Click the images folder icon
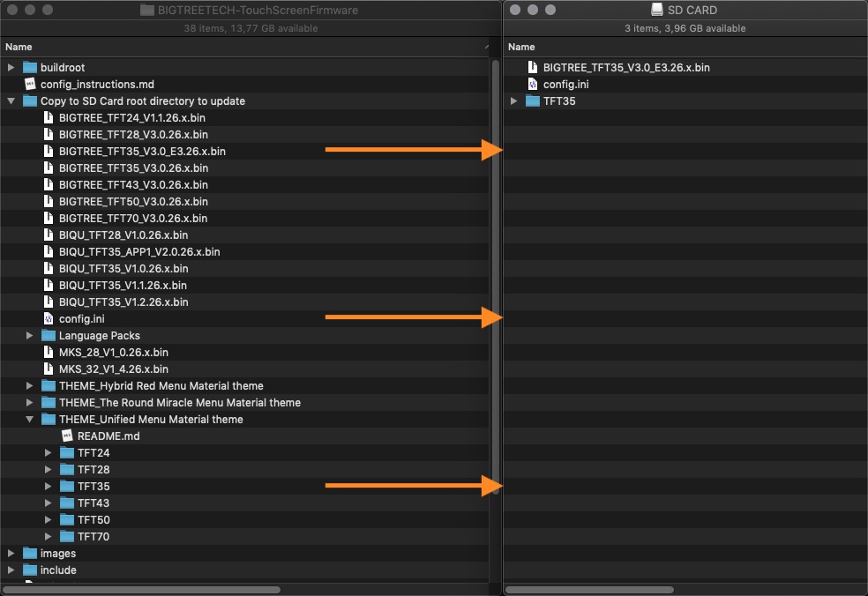Image resolution: width=868 pixels, height=596 pixels. pyautogui.click(x=30, y=554)
